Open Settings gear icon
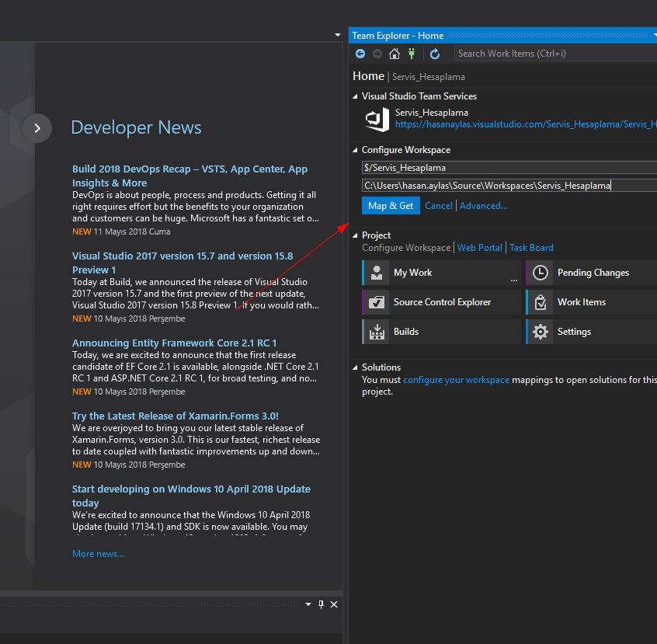Viewport: 657px width, 644px height. pyautogui.click(x=540, y=332)
